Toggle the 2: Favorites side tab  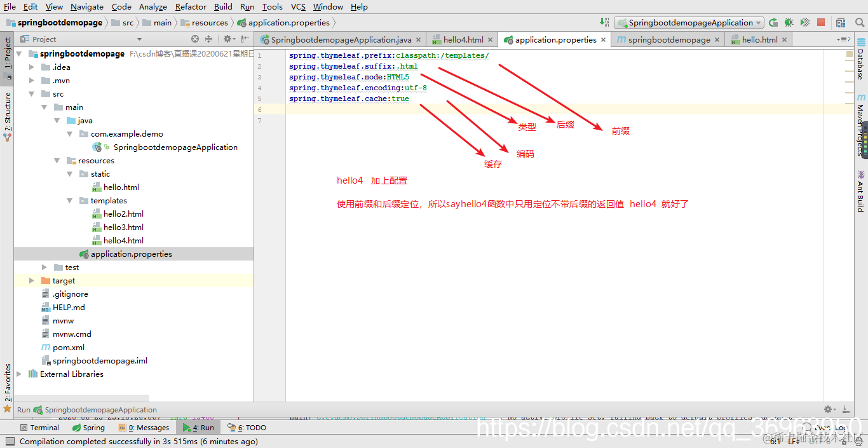[8, 388]
